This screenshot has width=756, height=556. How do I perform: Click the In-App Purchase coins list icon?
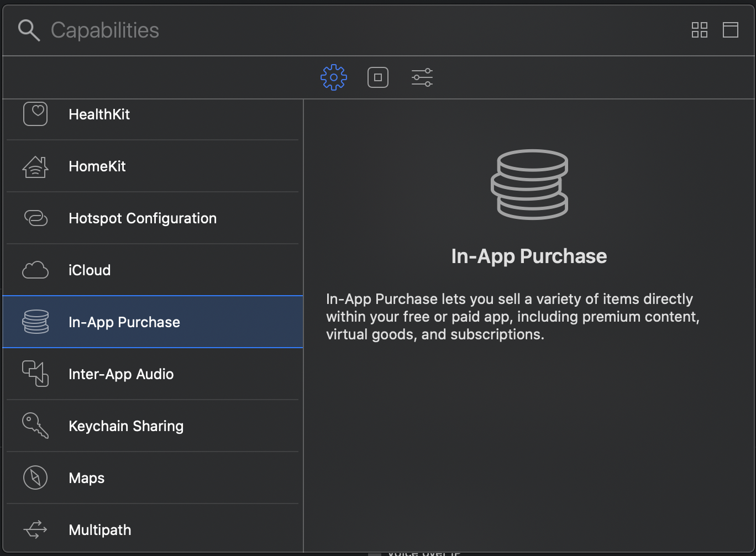35,322
